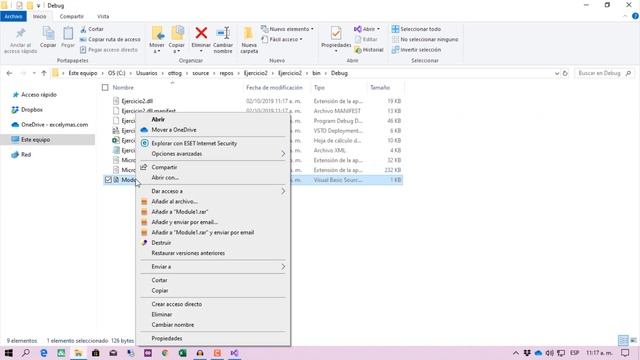Image resolution: width=640 pixels, height=360 pixels.
Task: Choose Explorar con ESET Internet Security
Action: [194, 143]
